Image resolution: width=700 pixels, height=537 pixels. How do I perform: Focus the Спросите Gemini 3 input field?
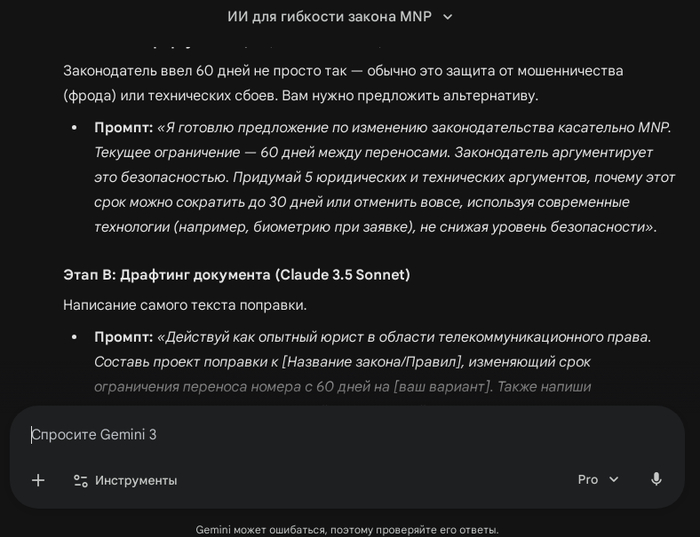(300, 434)
